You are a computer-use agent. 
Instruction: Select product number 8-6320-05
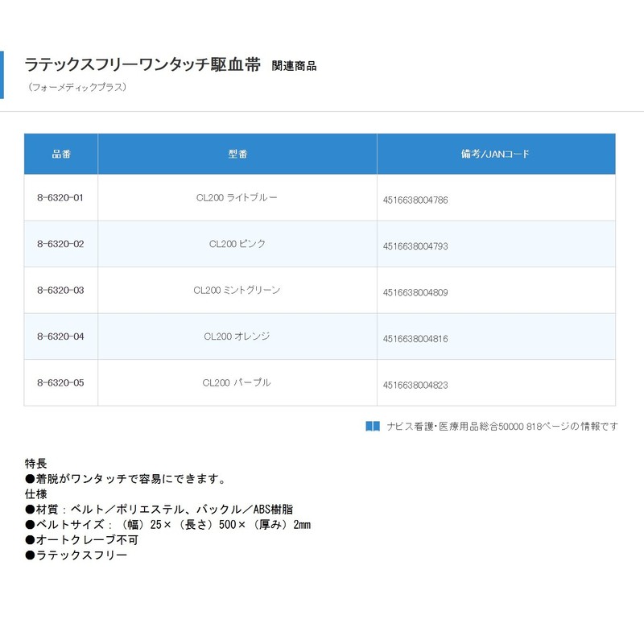pos(60,382)
